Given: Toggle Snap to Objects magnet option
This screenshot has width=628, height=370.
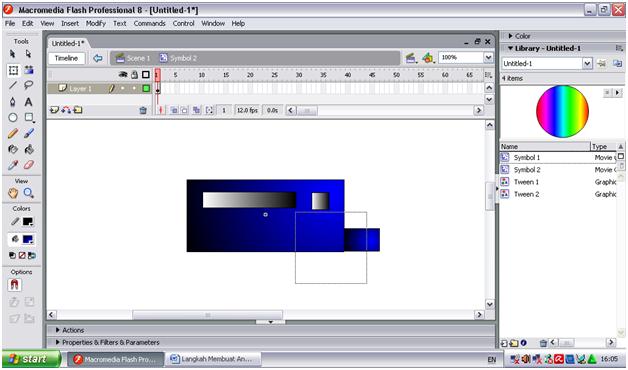Looking at the screenshot, I should tap(14, 285).
